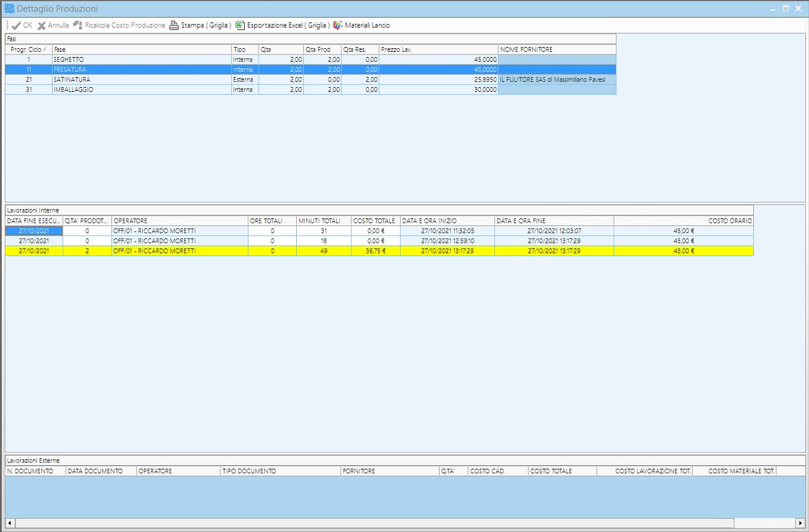The width and height of the screenshot is (809, 532).
Task: Click MINUTI TOTALI column header
Action: (324, 221)
